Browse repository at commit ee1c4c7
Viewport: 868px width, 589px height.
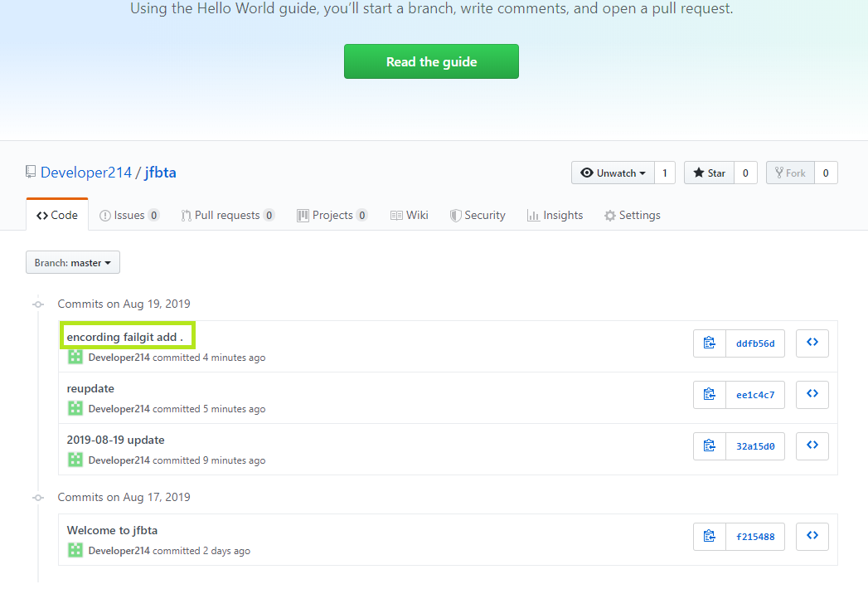[x=812, y=395]
